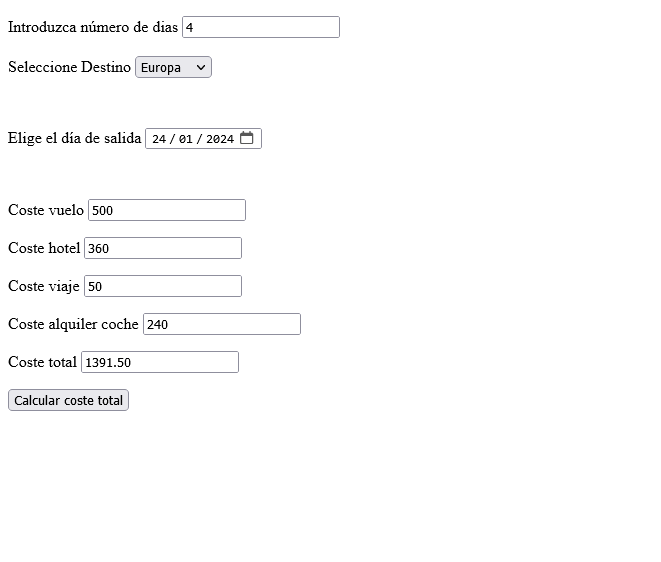
Task: Select the year 2024 in the date field
Action: (x=219, y=139)
